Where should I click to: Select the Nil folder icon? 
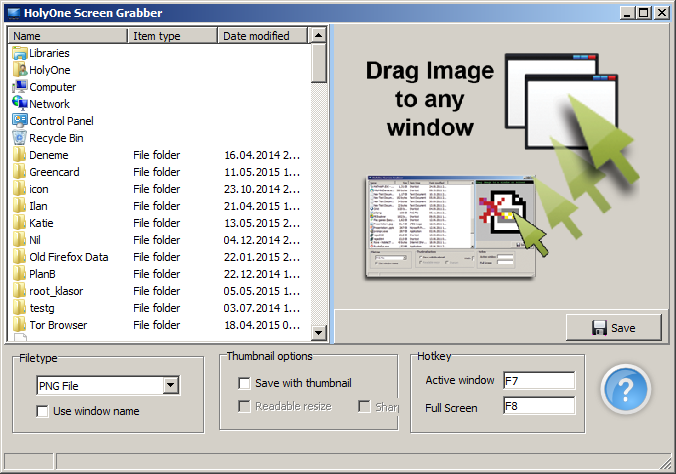click(19, 240)
